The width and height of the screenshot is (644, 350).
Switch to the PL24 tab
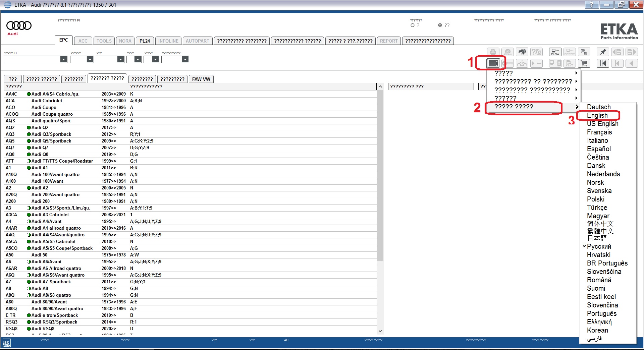145,41
